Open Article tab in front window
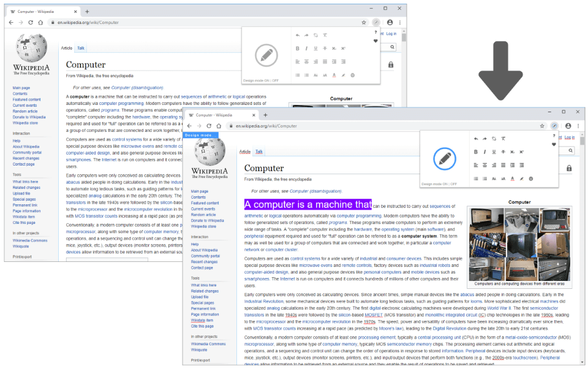Screen dimensions: 588x368 pyautogui.click(x=245, y=151)
